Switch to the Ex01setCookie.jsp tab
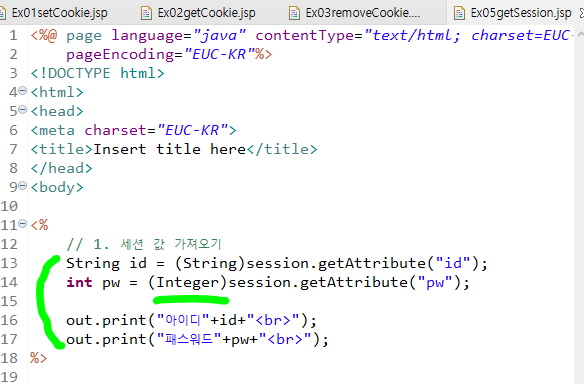The height and width of the screenshot is (384, 584). coord(59,13)
